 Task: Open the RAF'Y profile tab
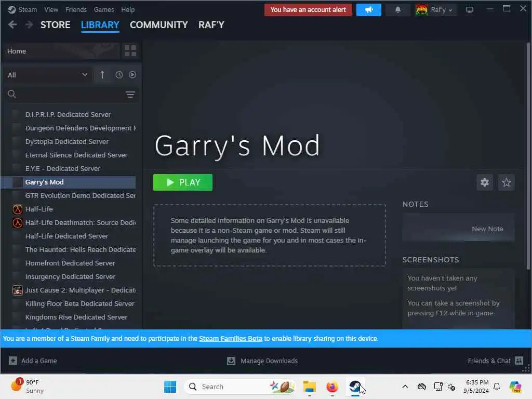tap(211, 25)
